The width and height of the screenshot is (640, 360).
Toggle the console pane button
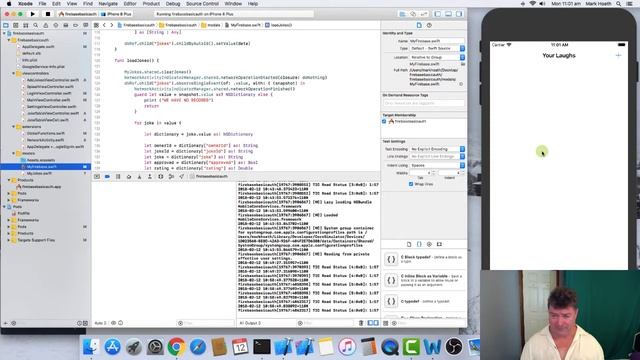point(376,323)
